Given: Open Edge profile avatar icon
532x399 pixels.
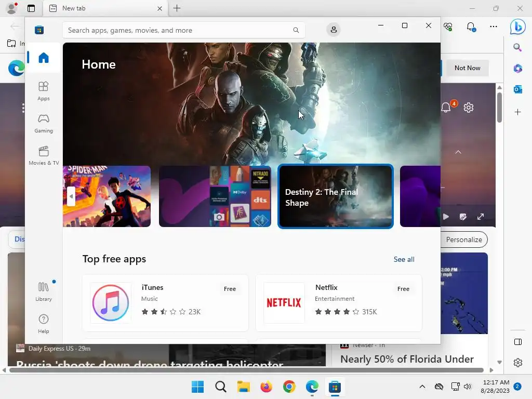Looking at the screenshot, I should click(12, 8).
